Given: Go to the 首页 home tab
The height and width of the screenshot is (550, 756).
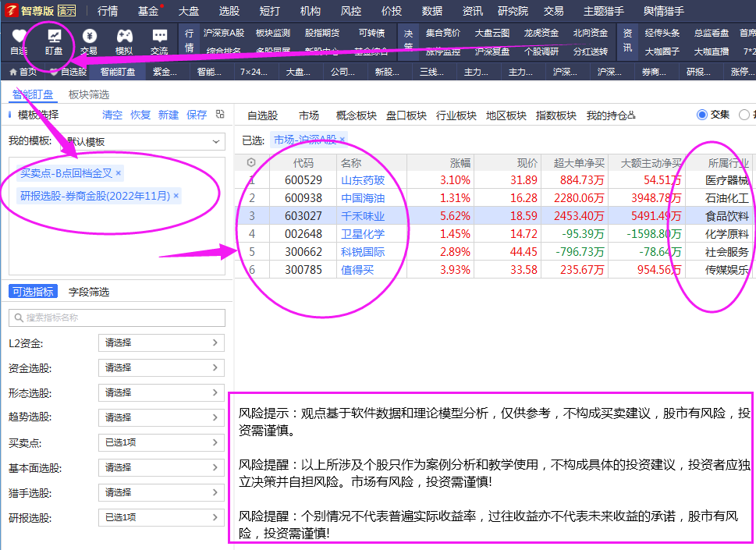Looking at the screenshot, I should point(23,72).
